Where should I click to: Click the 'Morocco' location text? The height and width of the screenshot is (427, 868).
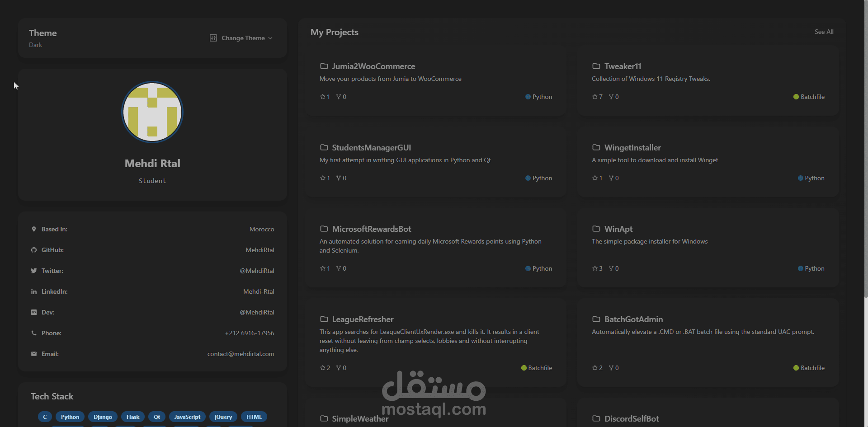(x=262, y=229)
